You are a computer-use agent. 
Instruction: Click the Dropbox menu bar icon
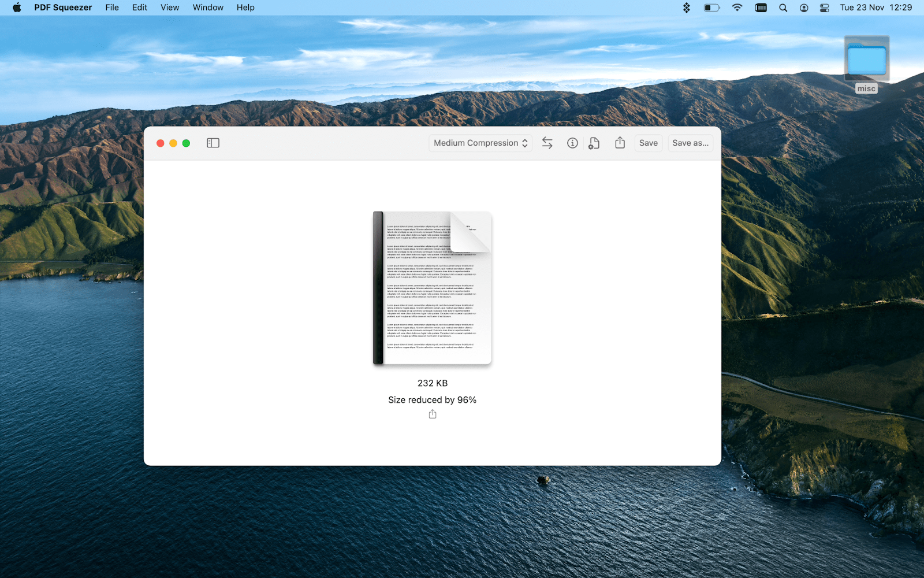687,8
